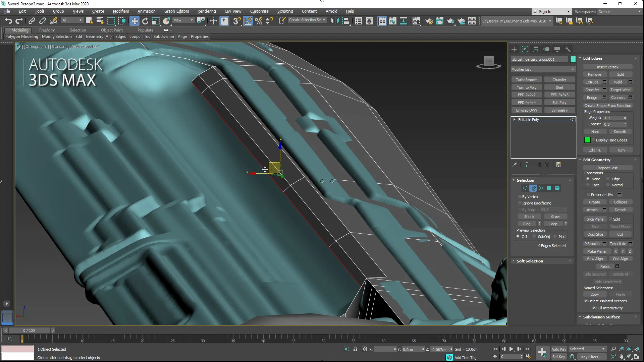
Task: Click the TurboSmooth modifier button
Action: 526,80
